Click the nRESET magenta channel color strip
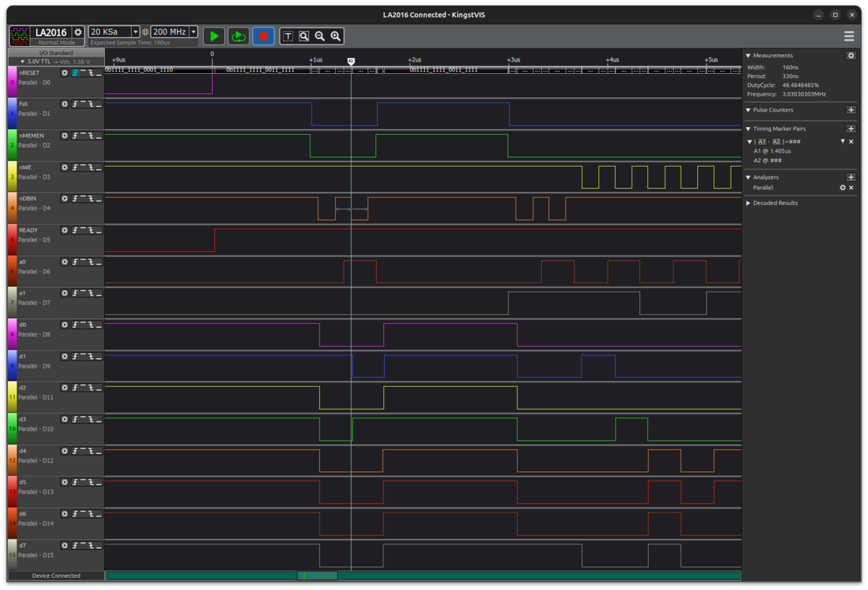Viewport: 868px width, 590px height. pos(12,82)
